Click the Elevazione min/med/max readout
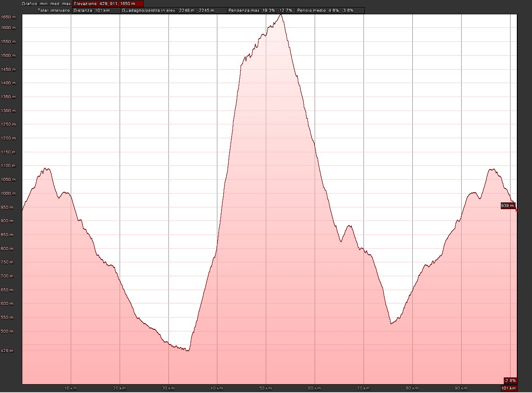532x393 pixels. tap(108, 4)
